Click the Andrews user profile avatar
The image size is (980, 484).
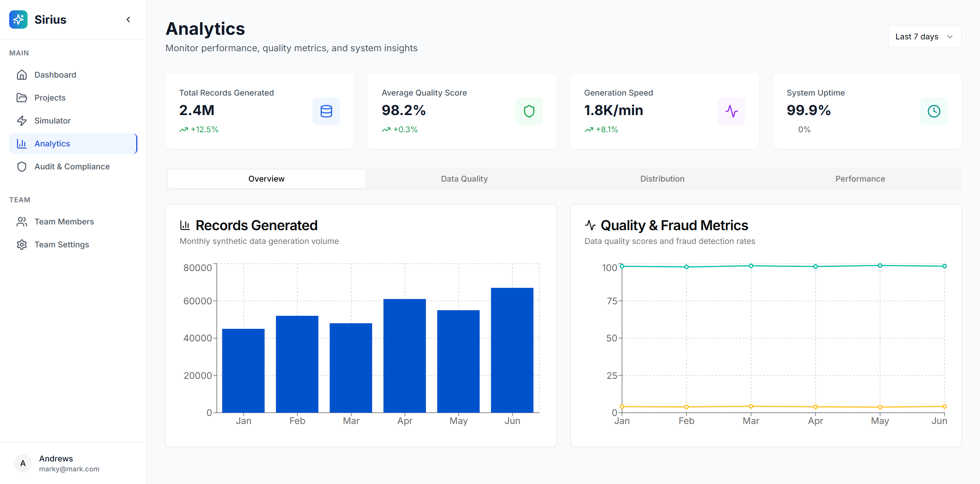[x=23, y=463]
